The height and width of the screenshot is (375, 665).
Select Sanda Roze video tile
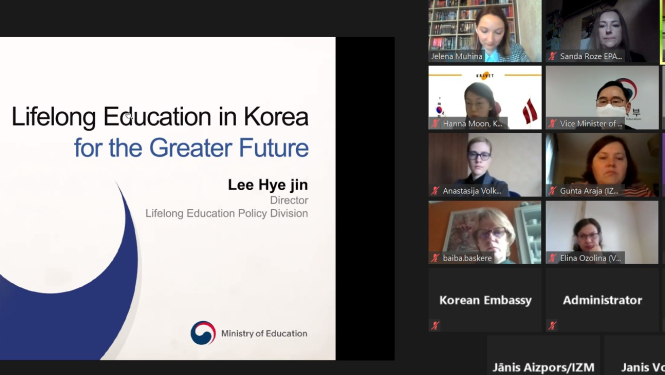602,31
